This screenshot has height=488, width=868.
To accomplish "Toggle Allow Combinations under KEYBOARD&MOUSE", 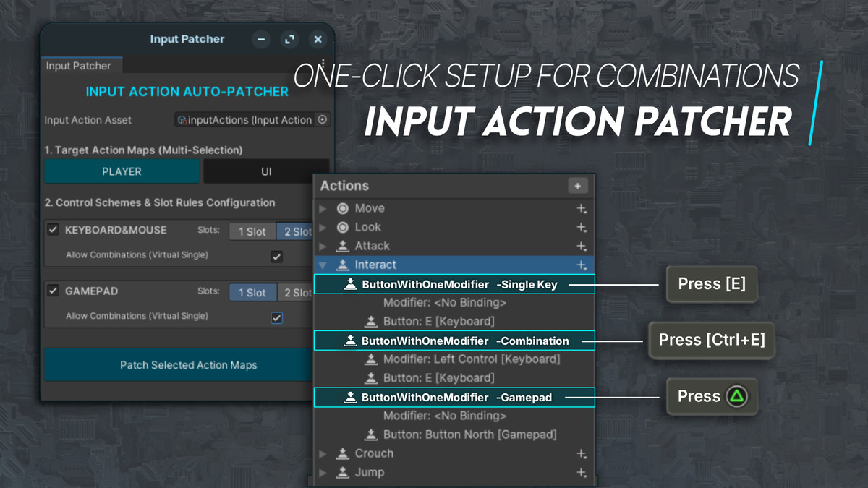I will tap(276, 257).
